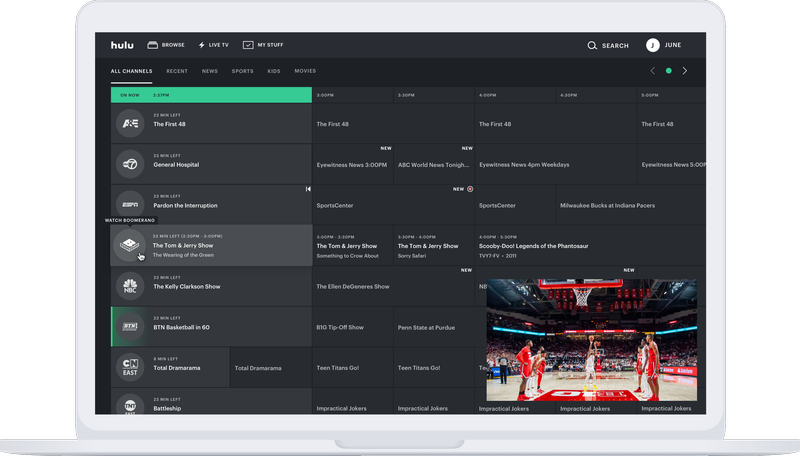Open The Ellen DeGeneres Show listing
Screen dimensions: 800x456
coord(393,286)
